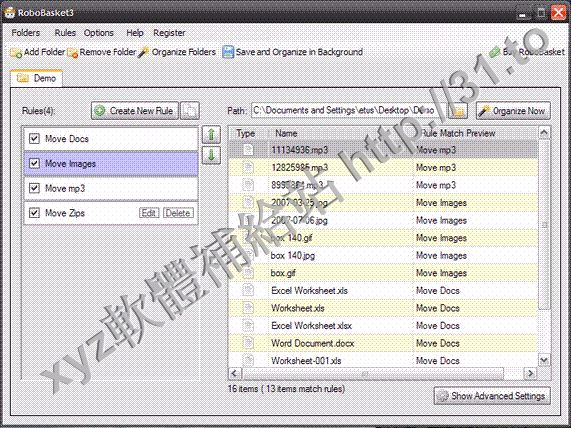Uncheck the Move mp3 rule checkbox

point(34,188)
